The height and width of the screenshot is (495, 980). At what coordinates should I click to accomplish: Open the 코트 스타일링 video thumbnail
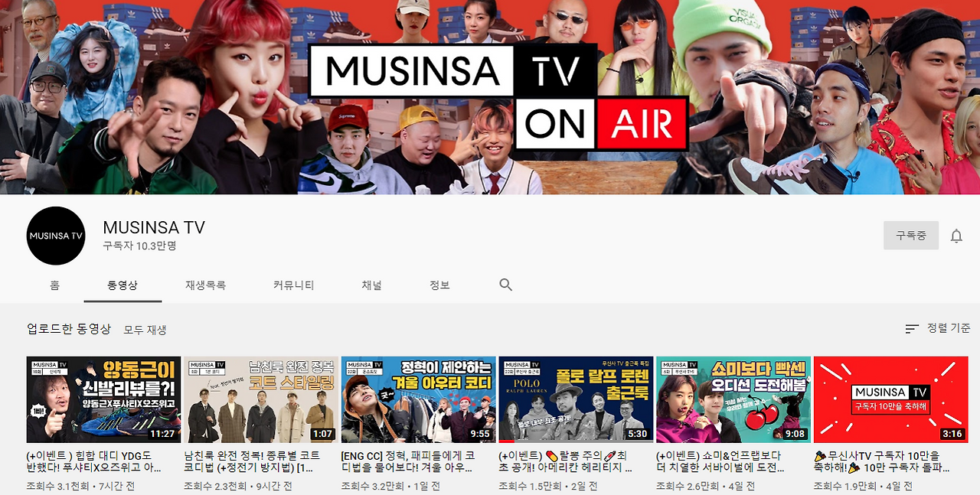tap(261, 399)
